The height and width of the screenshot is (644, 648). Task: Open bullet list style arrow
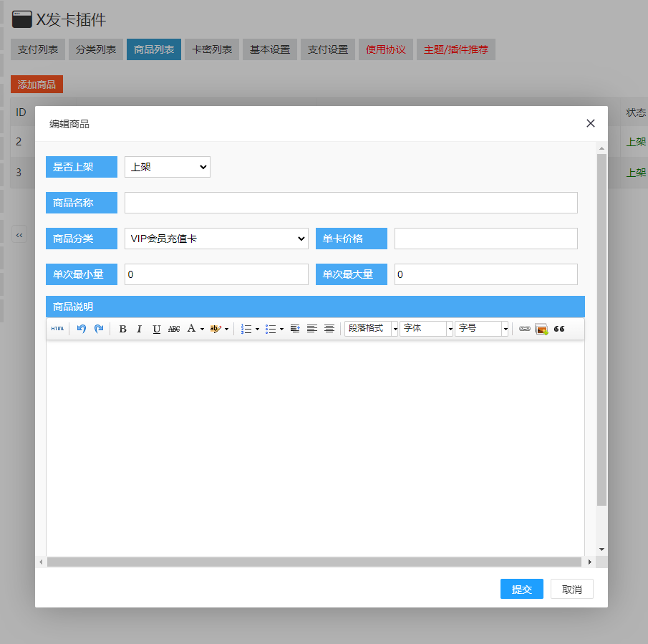tap(281, 329)
